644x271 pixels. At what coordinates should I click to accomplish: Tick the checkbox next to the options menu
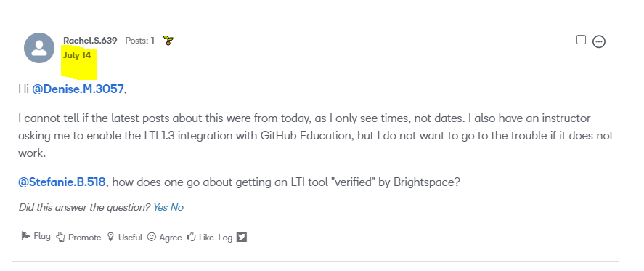point(581,40)
